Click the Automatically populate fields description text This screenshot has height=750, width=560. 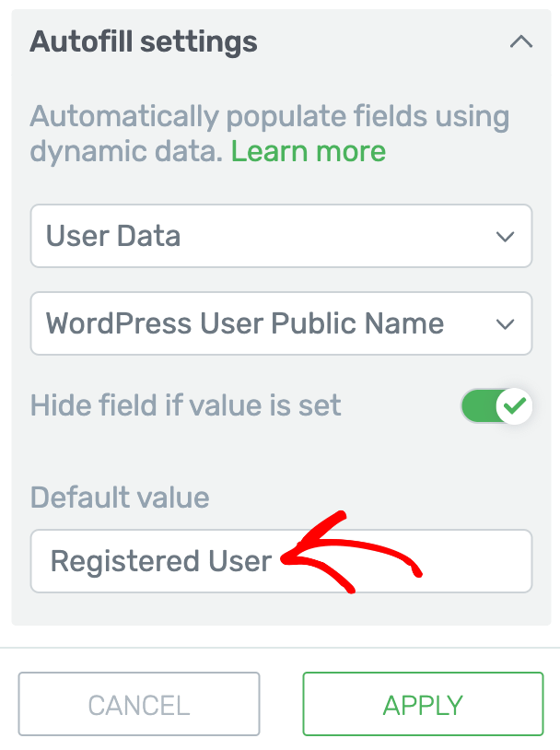coord(269,134)
